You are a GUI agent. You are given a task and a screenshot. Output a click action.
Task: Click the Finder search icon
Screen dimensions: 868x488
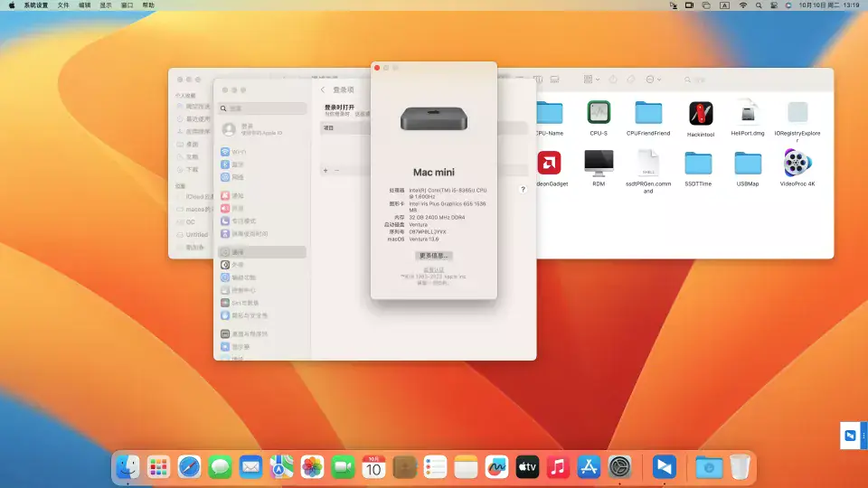coord(687,80)
